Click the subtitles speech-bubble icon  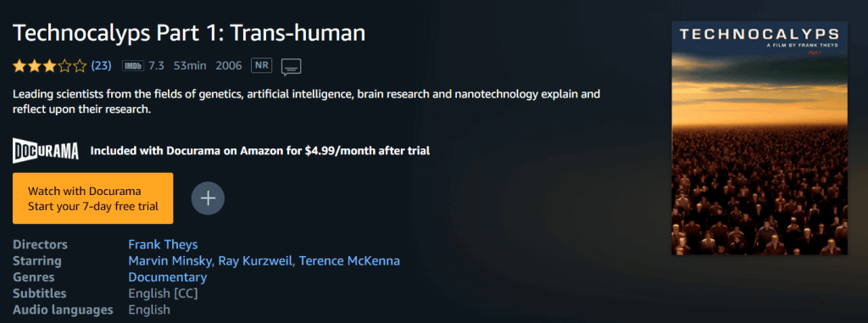coord(292,66)
